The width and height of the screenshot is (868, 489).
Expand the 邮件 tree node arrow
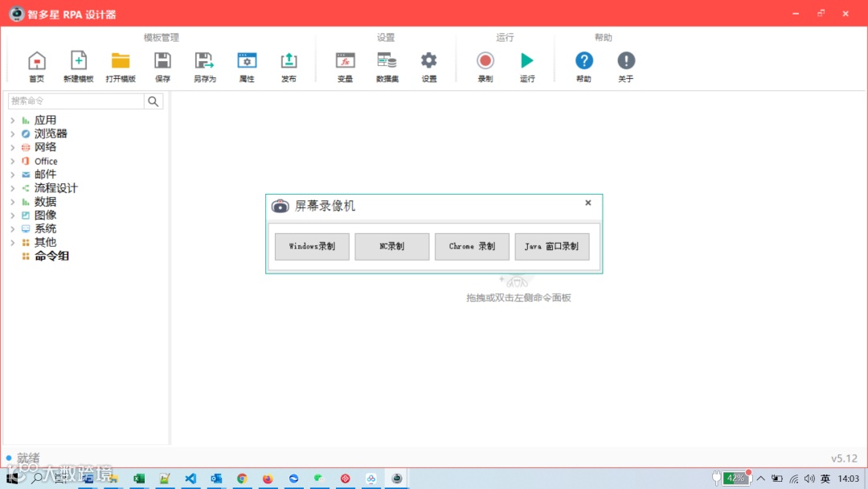12,175
